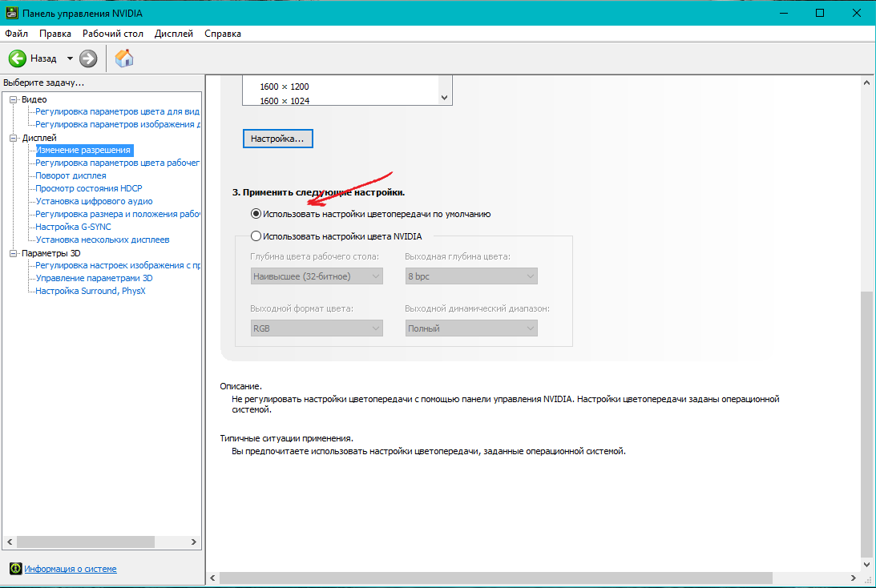Open Регулировка параметров цвета рабочего стола

point(117,163)
